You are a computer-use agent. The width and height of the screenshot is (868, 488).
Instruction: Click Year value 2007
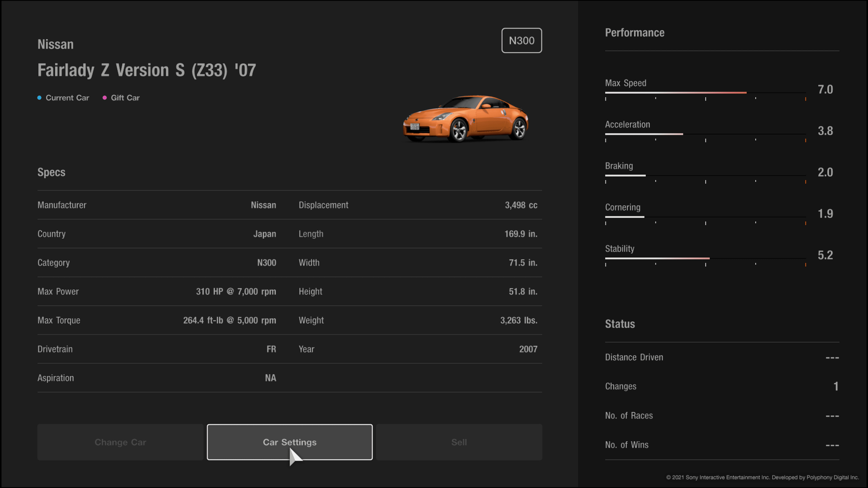[x=528, y=349]
